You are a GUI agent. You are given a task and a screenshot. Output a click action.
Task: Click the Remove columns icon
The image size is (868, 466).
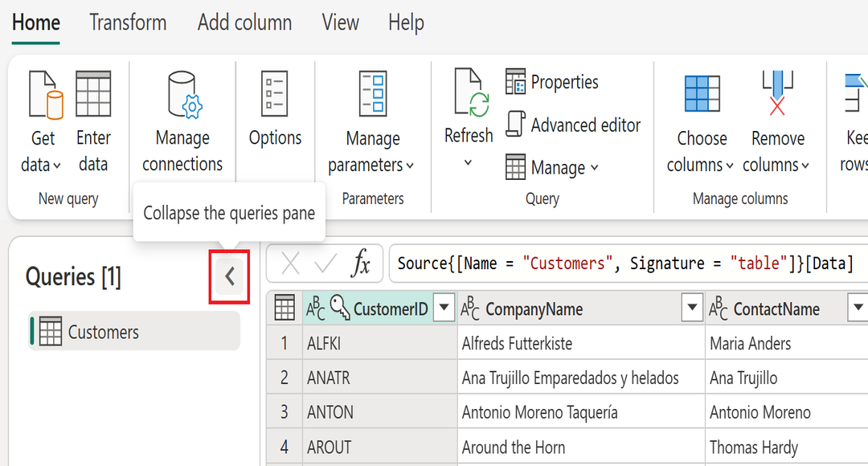(776, 95)
